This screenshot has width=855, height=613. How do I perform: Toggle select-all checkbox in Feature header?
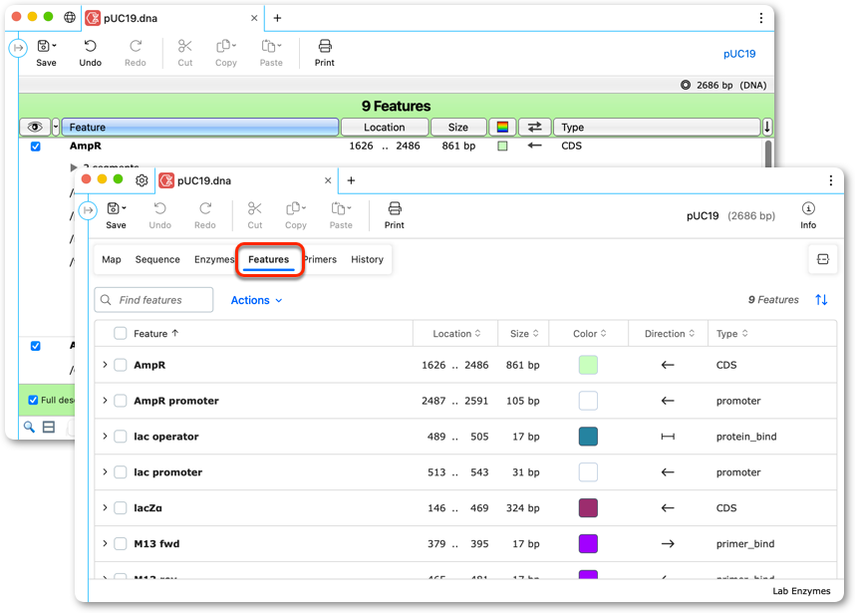[x=120, y=333]
